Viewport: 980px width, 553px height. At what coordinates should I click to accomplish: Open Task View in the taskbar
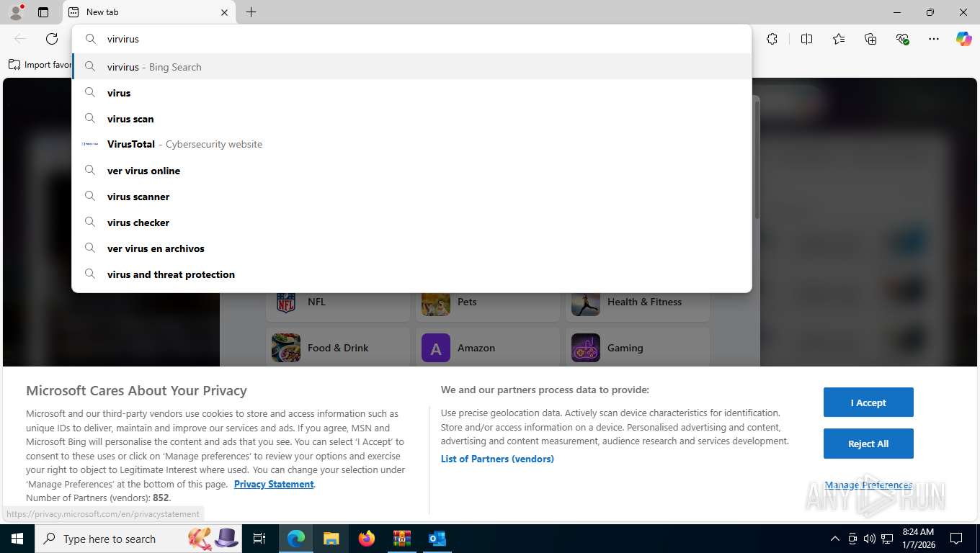pos(259,539)
